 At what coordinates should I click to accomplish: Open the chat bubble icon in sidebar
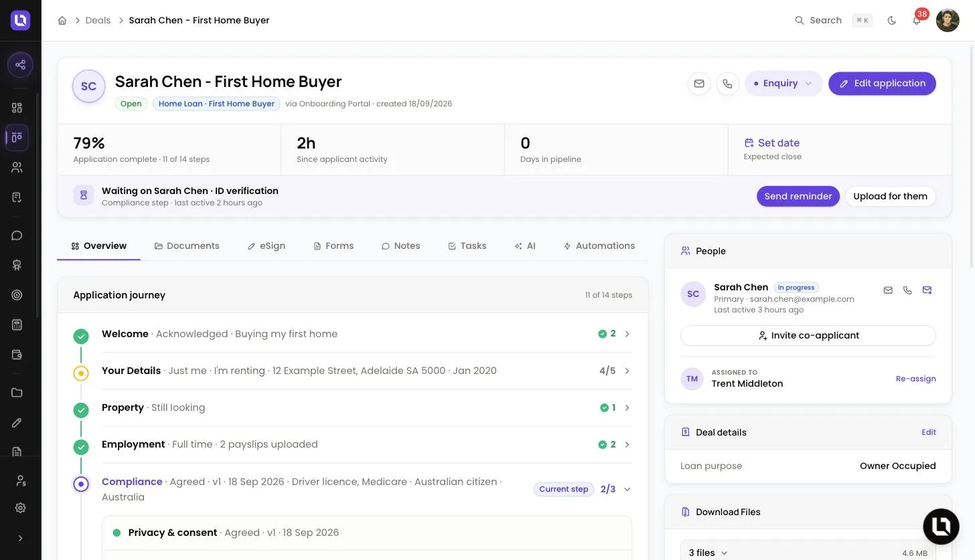(17, 236)
